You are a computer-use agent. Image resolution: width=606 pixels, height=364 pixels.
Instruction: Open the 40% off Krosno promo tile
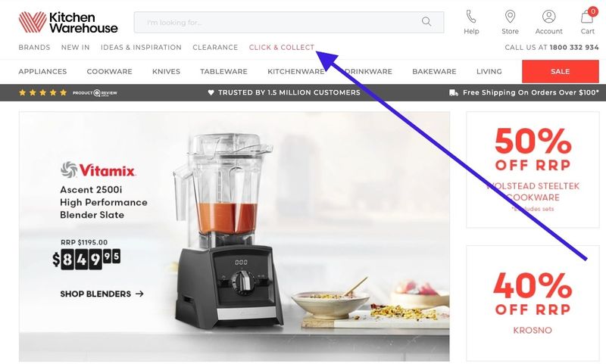(533, 303)
